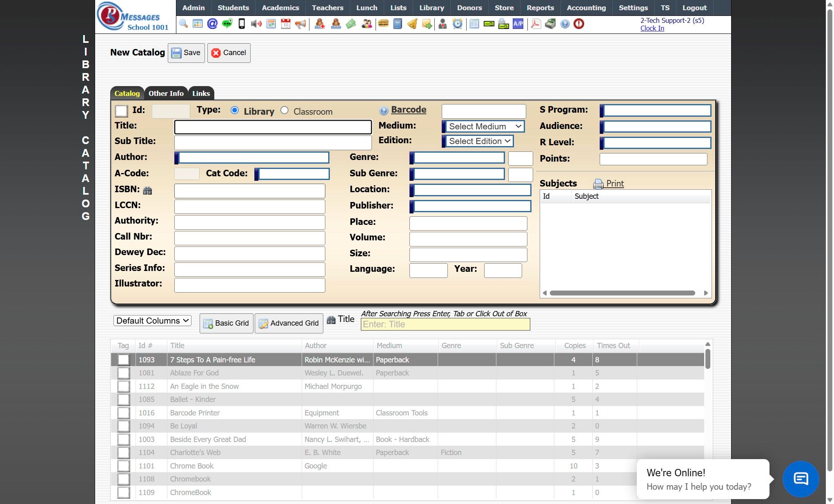Open the Library menu
The height and width of the screenshot is (504, 834).
tap(431, 8)
